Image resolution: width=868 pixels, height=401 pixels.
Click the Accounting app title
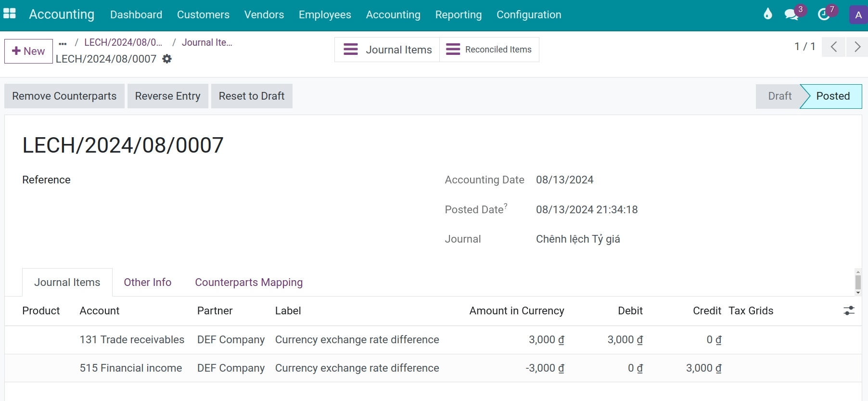tap(62, 14)
